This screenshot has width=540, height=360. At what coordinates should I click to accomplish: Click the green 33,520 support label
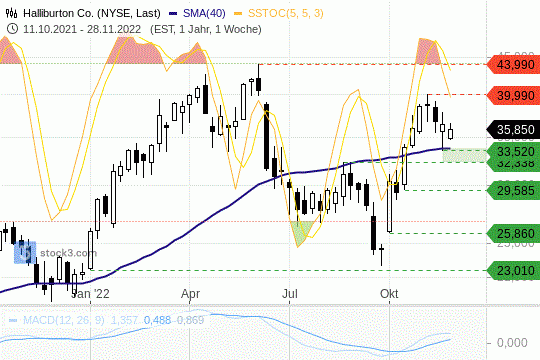513,151
